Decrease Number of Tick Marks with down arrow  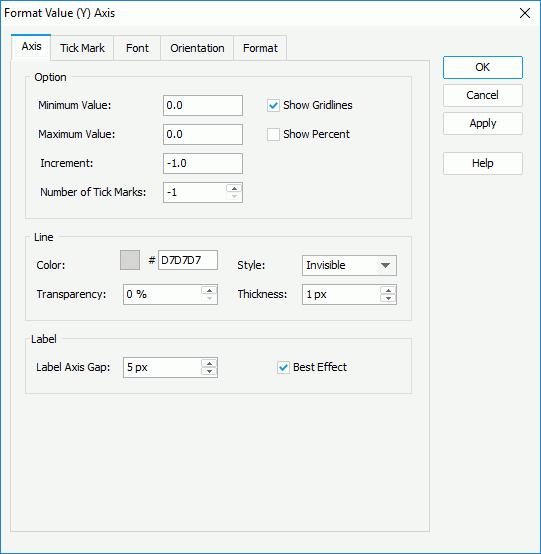tap(234, 197)
